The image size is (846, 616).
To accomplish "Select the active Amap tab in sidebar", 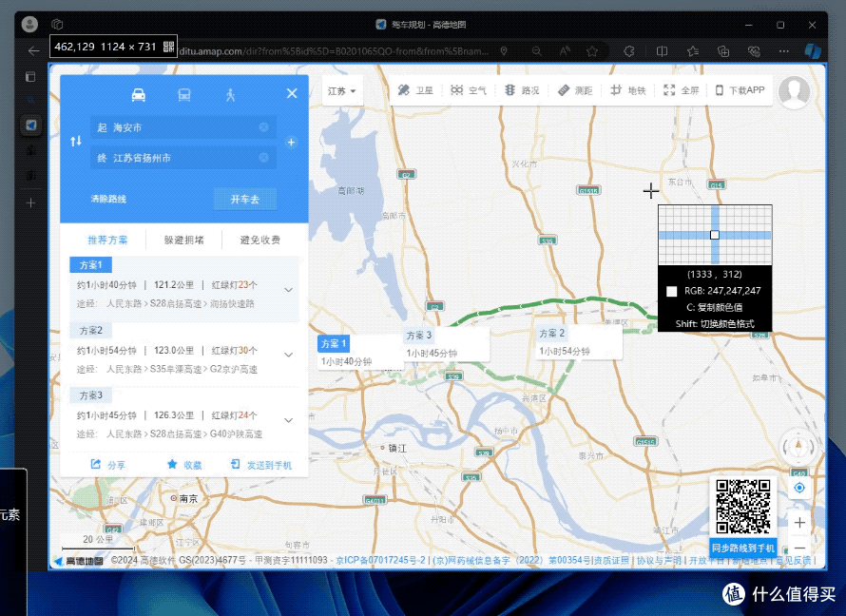I will (30, 125).
